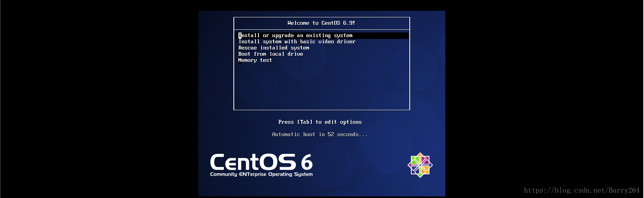Click "Press [Tab] to edit options" text
The image size is (644, 198).
(x=320, y=122)
